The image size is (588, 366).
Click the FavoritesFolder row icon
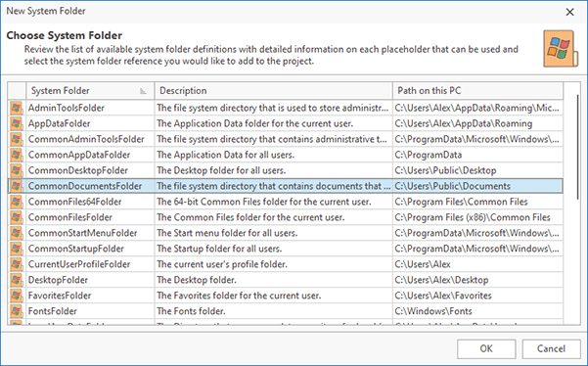tap(17, 296)
